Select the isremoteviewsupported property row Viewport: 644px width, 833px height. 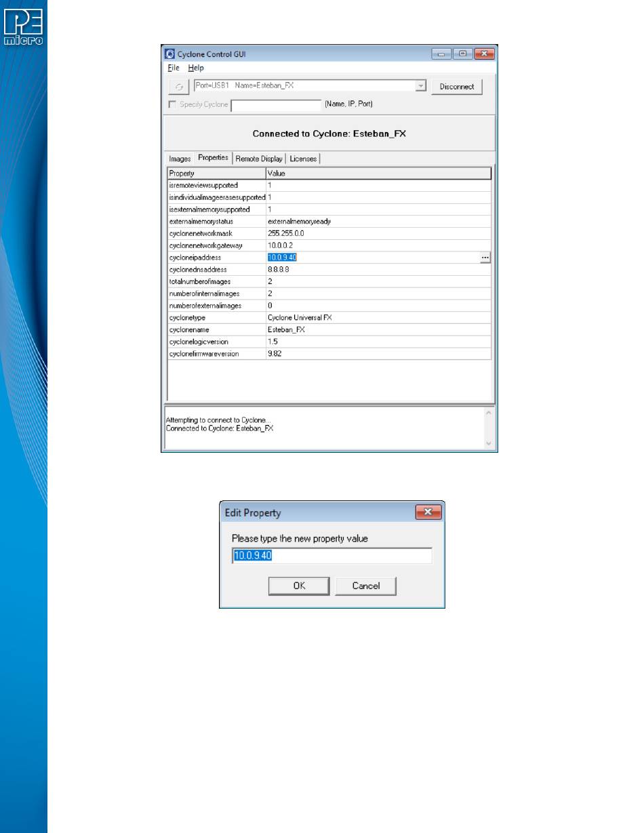(329, 185)
